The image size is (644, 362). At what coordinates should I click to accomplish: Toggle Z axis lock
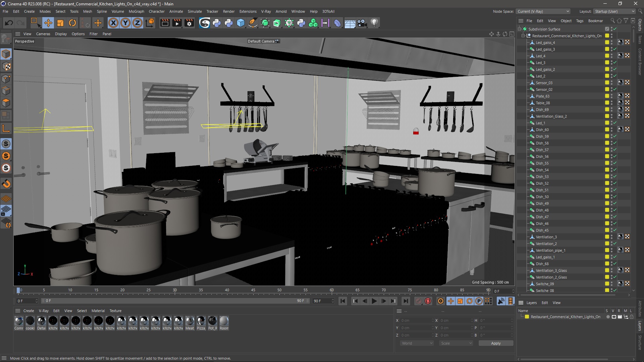click(138, 23)
